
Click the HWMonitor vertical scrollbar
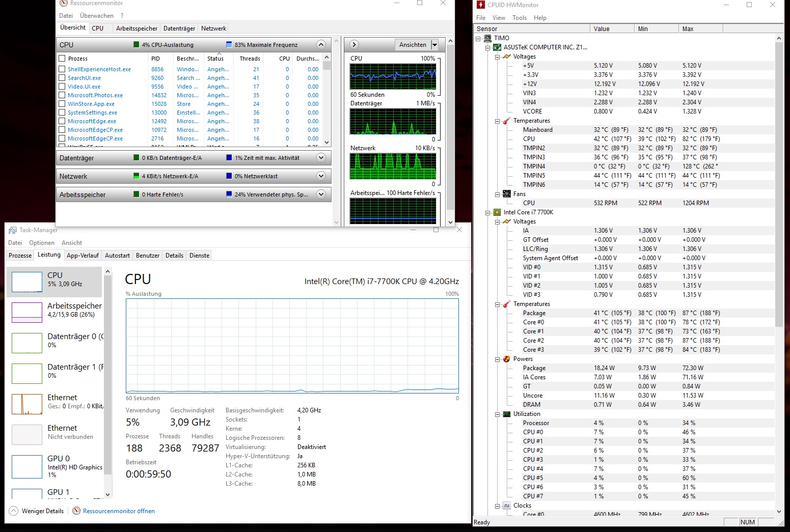779,184
